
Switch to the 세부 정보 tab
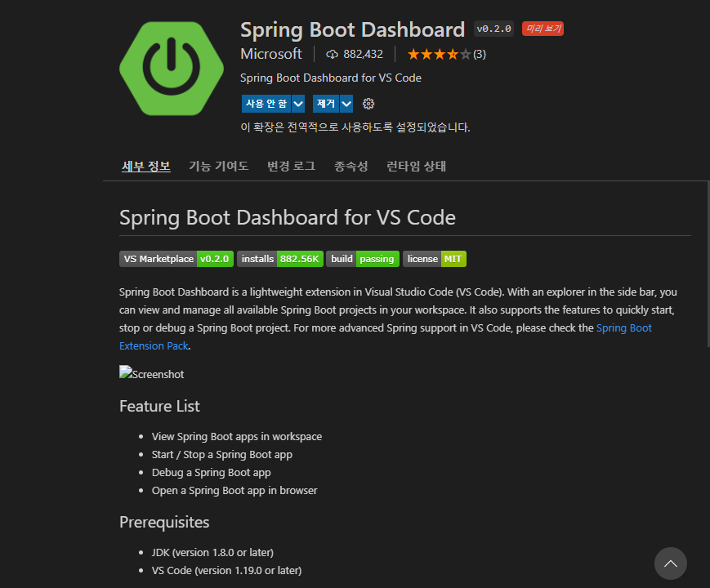(x=146, y=166)
